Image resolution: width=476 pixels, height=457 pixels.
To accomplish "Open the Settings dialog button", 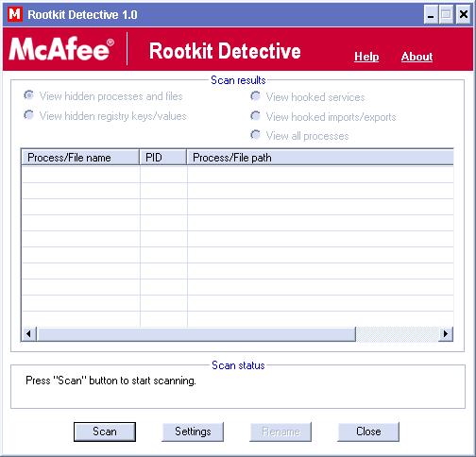I will pos(193,432).
